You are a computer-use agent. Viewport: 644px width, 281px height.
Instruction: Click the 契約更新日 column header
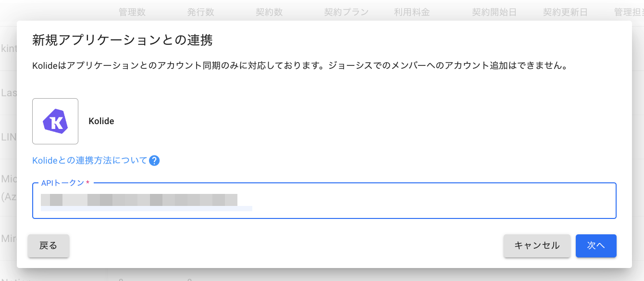point(565,13)
